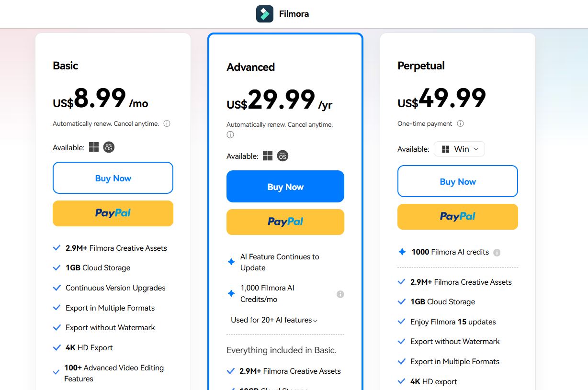Select the Windows icon under Basic availability
The image size is (588, 390).
click(x=94, y=147)
